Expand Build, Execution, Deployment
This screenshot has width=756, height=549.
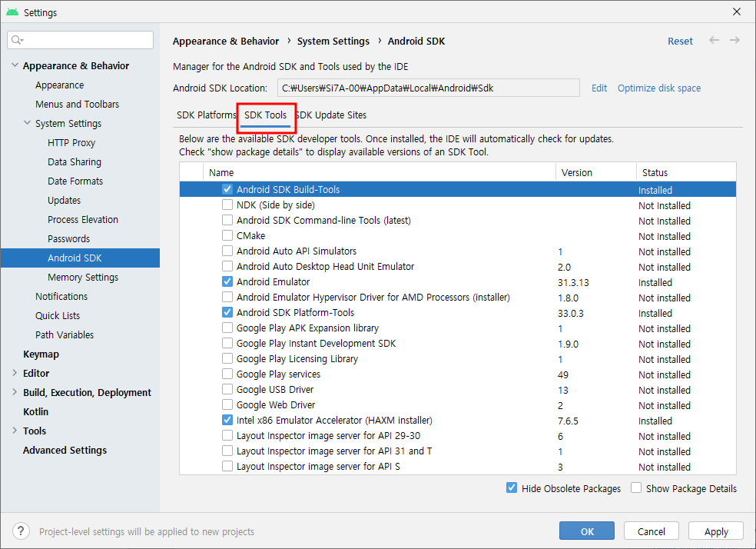[x=15, y=392]
